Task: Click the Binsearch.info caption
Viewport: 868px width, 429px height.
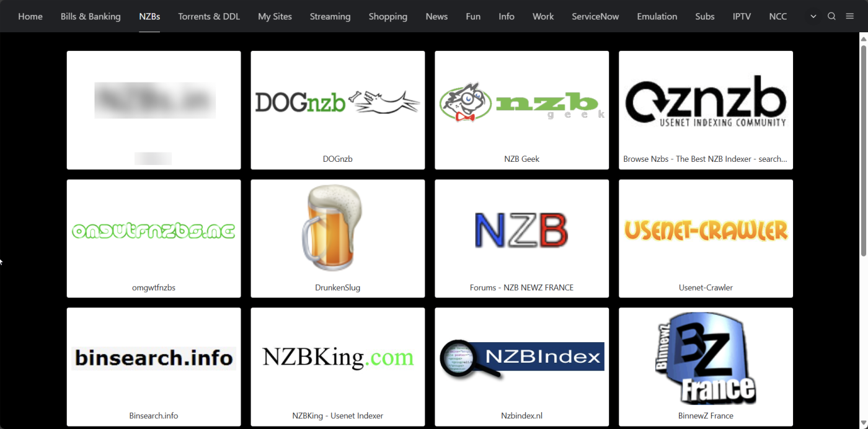Action: 154,416
